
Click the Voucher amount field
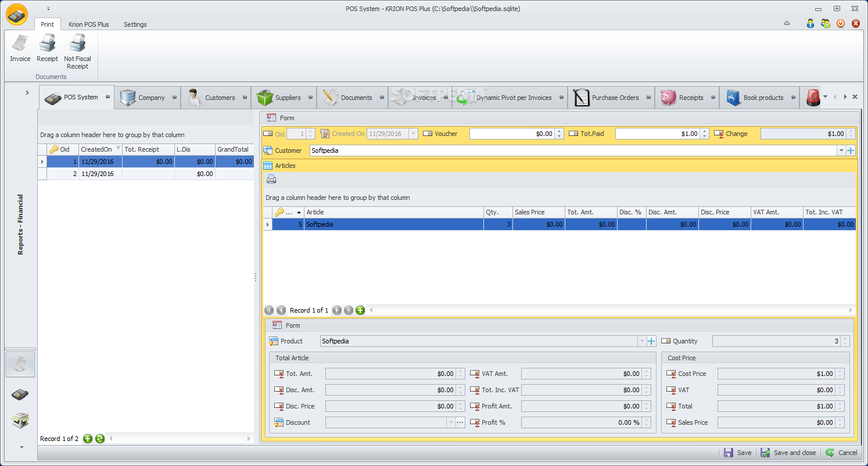(x=512, y=134)
